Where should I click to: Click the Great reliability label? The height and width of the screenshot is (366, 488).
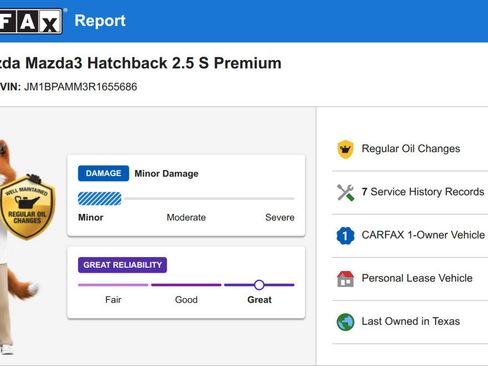pos(259,300)
